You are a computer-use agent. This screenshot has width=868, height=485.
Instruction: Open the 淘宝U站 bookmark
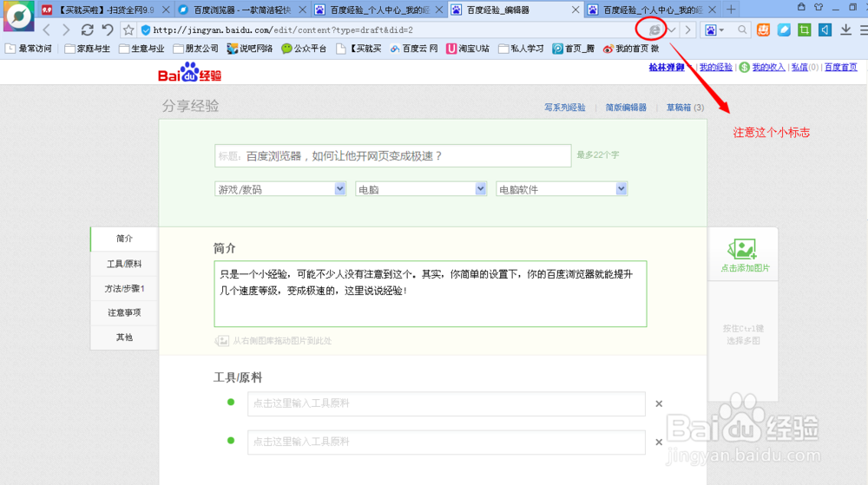coord(468,49)
